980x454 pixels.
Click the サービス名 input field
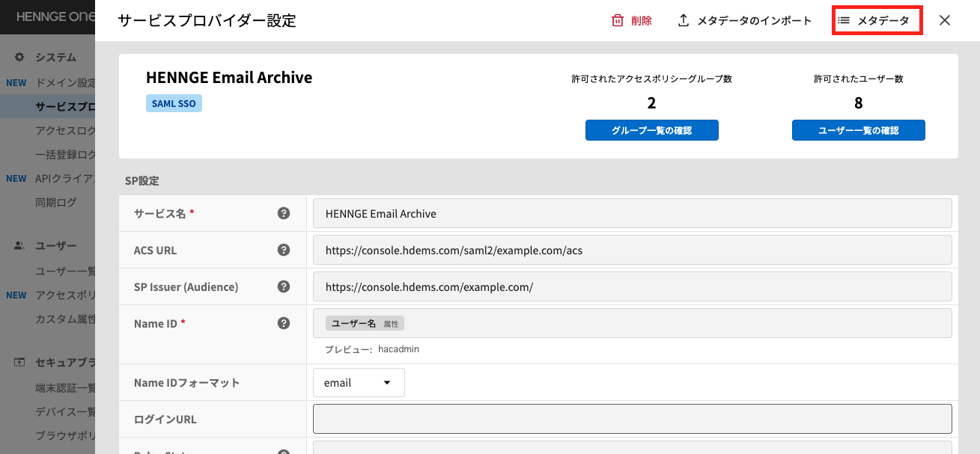pyautogui.click(x=633, y=213)
